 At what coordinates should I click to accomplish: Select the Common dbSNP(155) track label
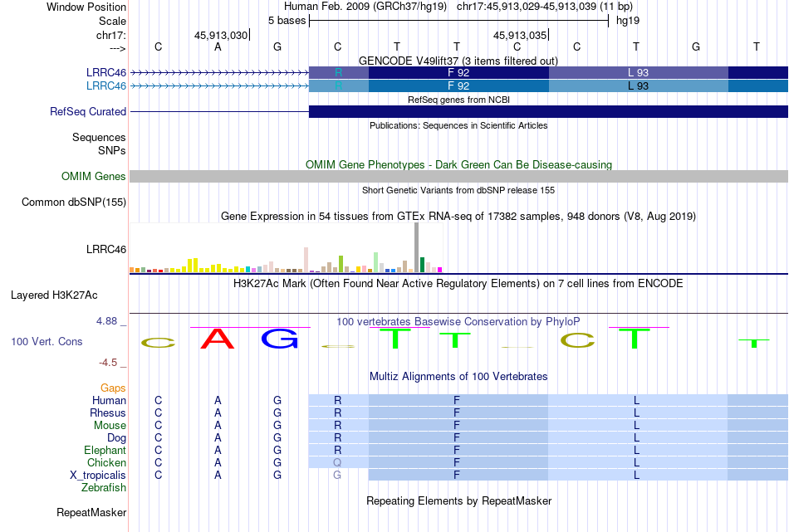pyautogui.click(x=73, y=203)
